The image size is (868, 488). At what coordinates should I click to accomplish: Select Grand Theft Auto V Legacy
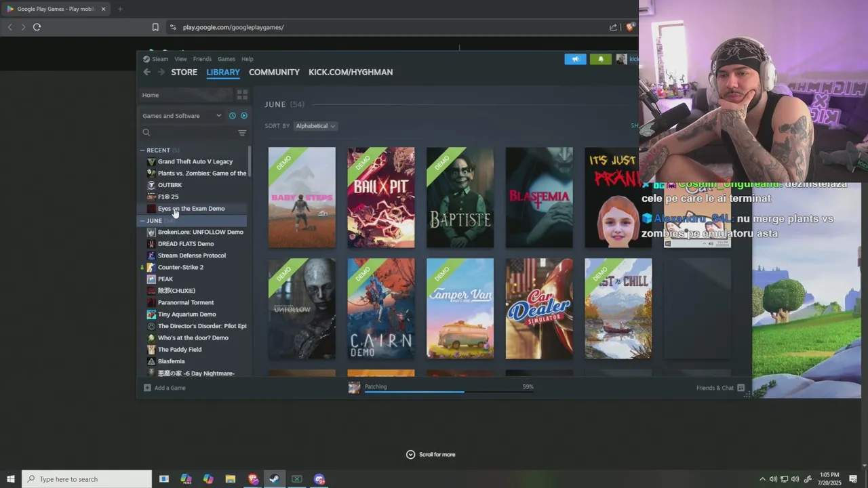pos(195,161)
